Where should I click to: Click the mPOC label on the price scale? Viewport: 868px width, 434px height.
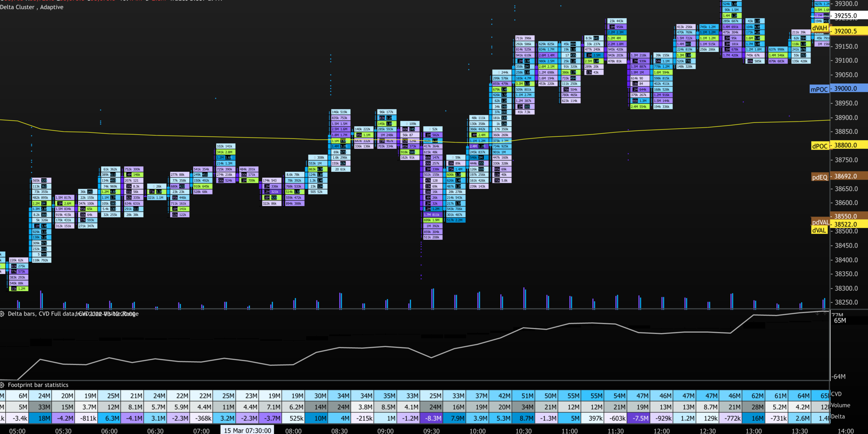[x=819, y=88]
